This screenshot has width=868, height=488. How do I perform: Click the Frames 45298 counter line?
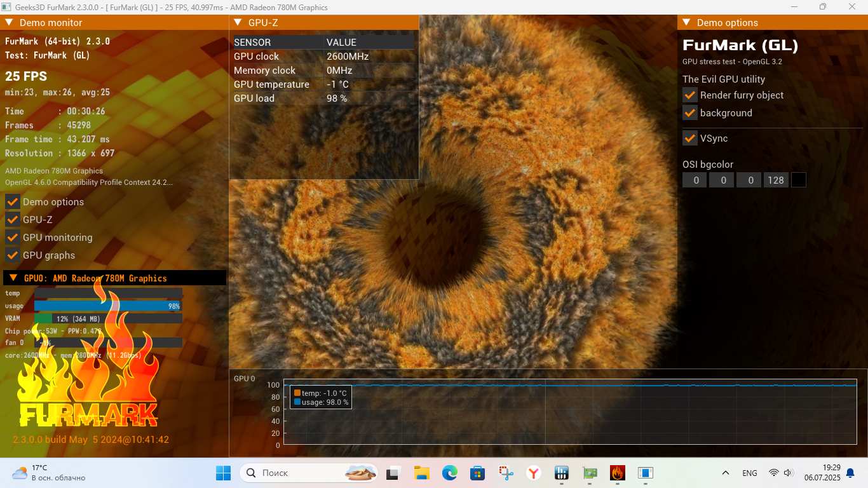pos(48,125)
